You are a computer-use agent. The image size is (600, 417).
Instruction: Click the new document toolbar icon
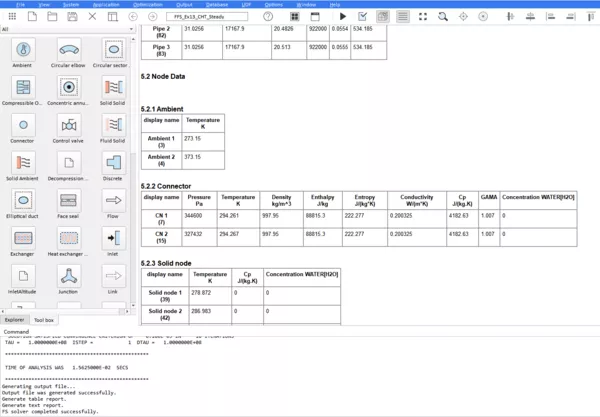point(33,16)
